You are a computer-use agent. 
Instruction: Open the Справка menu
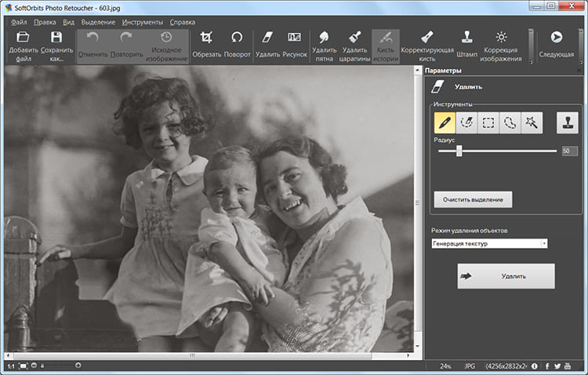tap(182, 22)
